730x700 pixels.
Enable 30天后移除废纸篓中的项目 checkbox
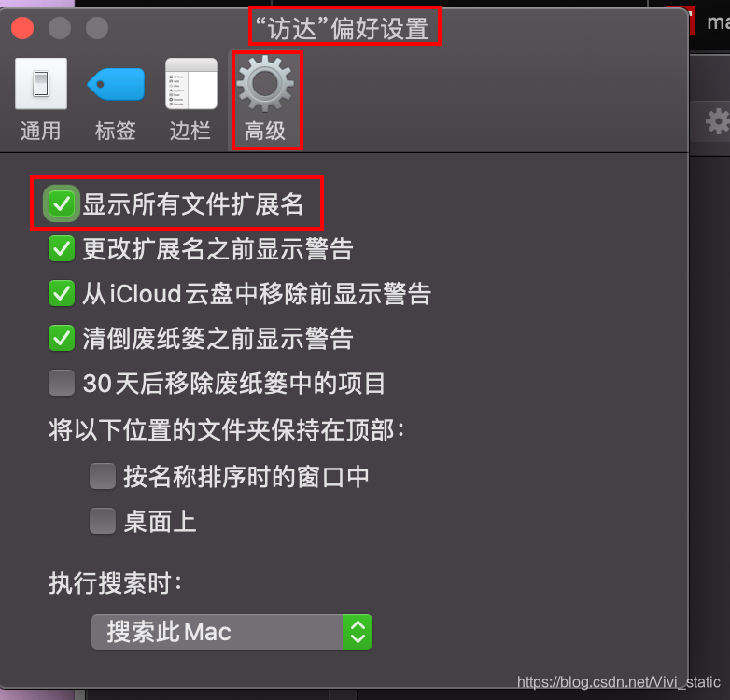[62, 383]
